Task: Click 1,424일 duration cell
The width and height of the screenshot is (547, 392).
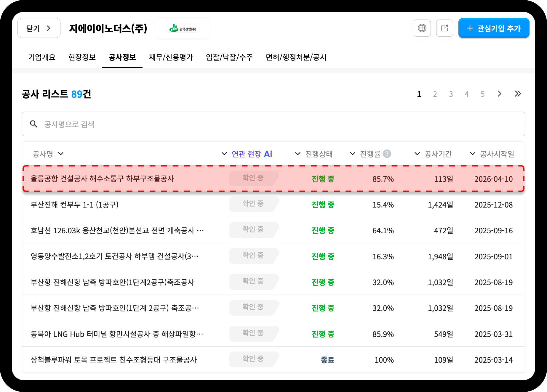Action: (x=441, y=205)
